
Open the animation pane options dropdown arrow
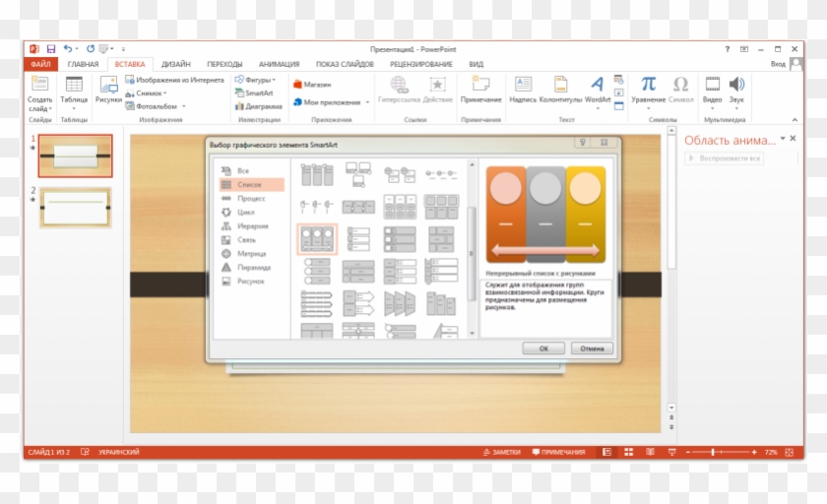pyautogui.click(x=783, y=138)
